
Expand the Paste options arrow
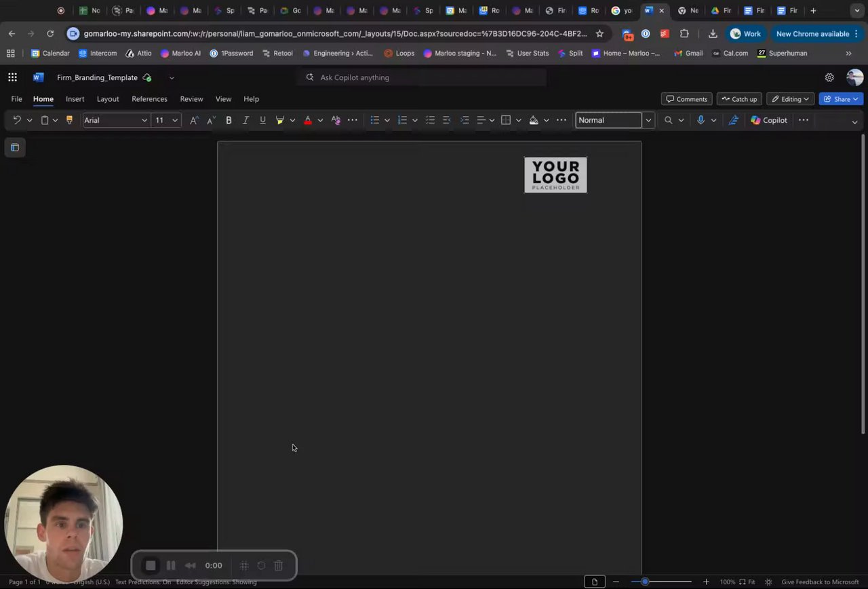click(55, 120)
